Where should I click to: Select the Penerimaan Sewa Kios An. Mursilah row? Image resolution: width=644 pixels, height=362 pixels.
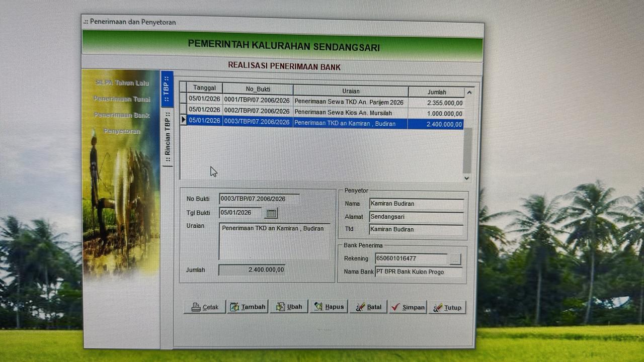point(343,113)
